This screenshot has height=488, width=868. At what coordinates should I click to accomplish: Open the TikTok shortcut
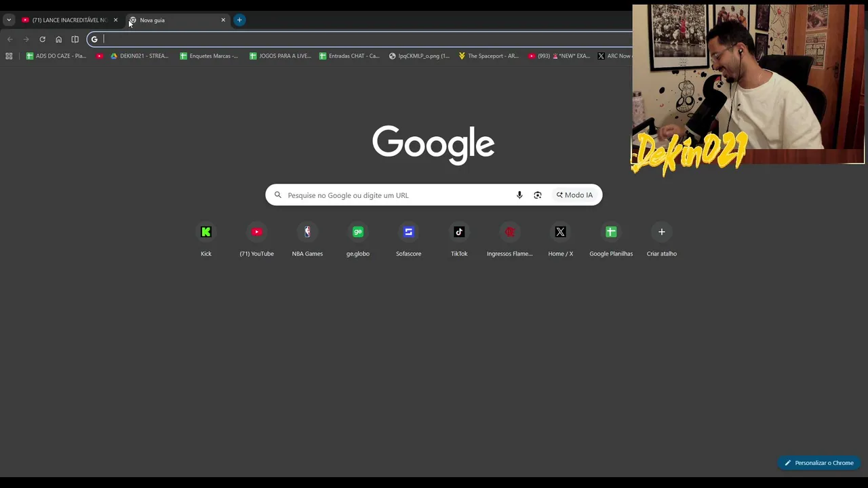459,240
